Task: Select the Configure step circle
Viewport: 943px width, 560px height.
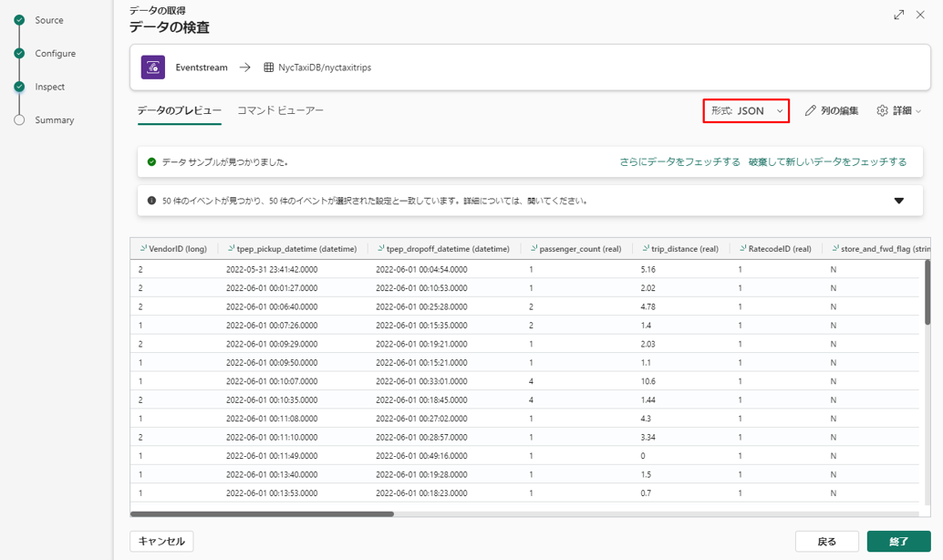Action: 19,54
